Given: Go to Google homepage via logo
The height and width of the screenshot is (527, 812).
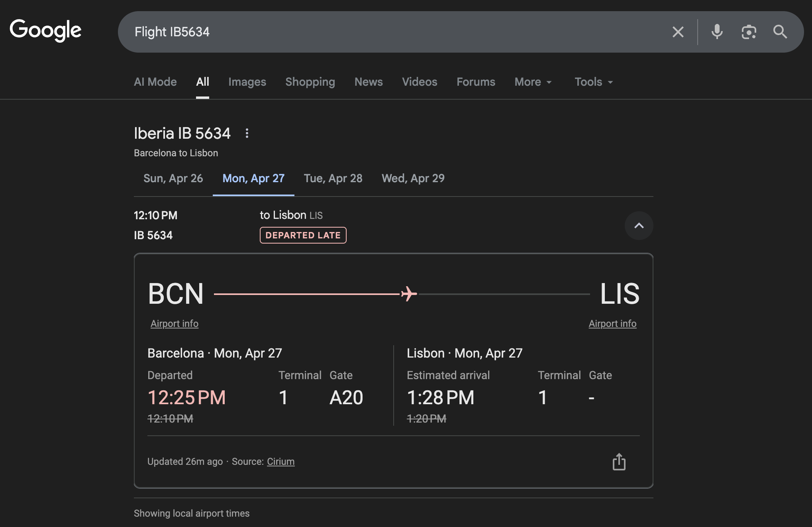Looking at the screenshot, I should click(45, 30).
